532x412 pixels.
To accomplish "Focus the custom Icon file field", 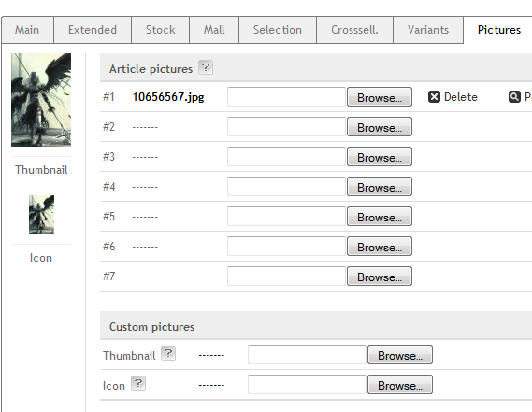I will [307, 385].
